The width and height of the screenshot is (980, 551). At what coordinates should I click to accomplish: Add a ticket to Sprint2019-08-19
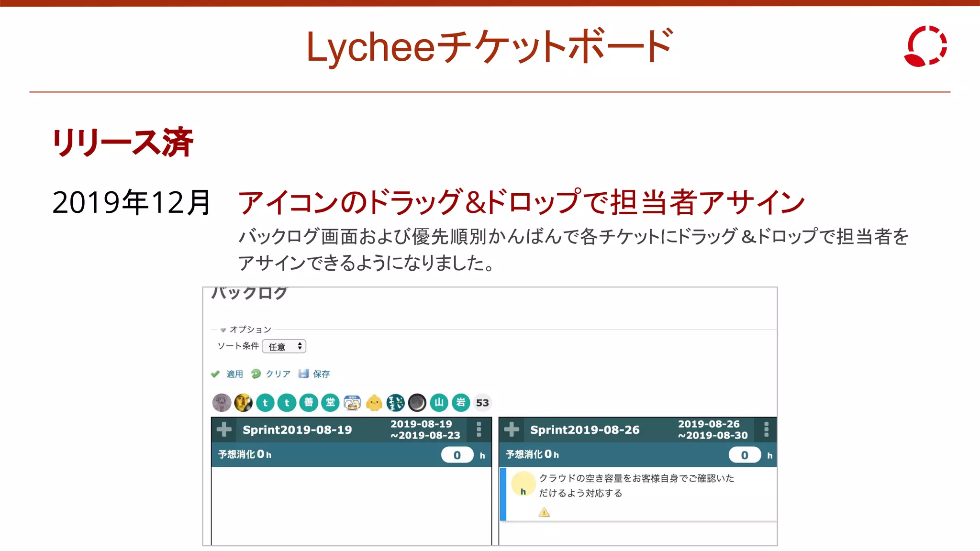coord(223,430)
